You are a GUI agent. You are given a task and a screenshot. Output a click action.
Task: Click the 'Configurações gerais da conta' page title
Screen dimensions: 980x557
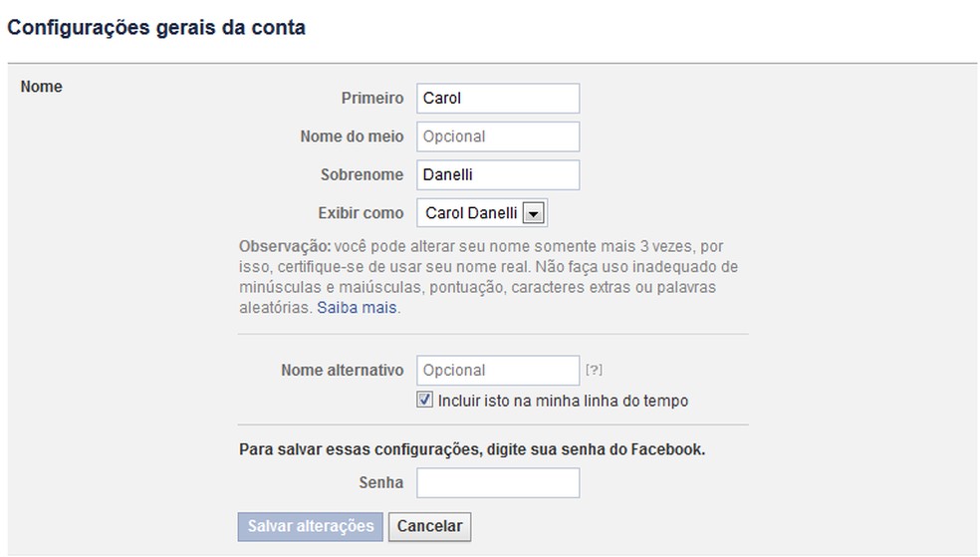156,28
